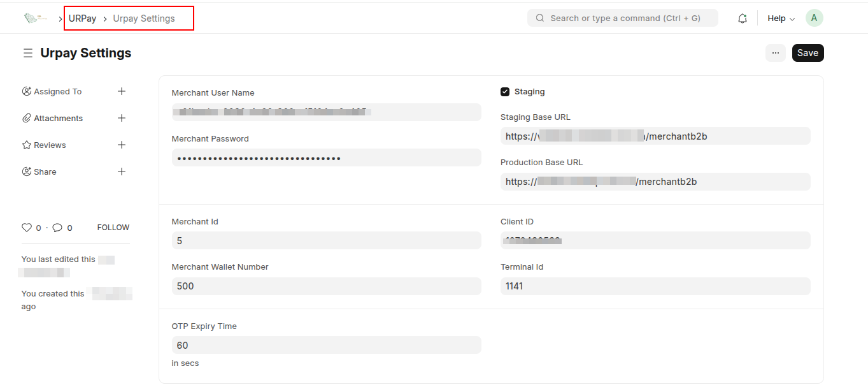Click the OTP Expiry Time field

click(x=326, y=345)
